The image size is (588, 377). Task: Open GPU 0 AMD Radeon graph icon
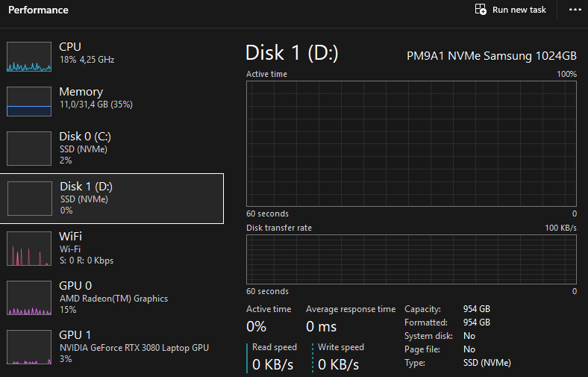pyautogui.click(x=28, y=298)
